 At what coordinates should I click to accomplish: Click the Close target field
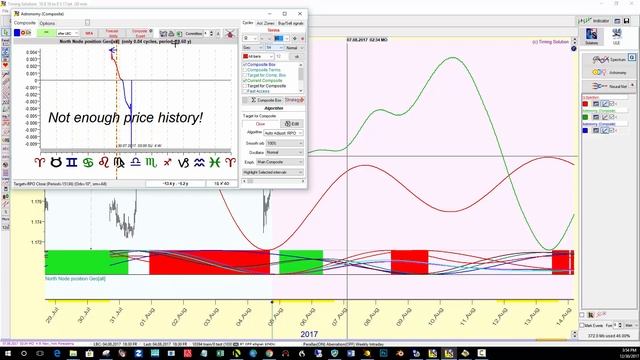click(260, 124)
